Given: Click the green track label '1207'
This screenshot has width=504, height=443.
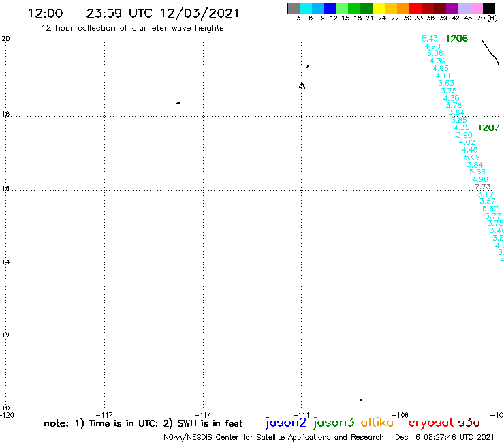Looking at the screenshot, I should click(488, 127).
